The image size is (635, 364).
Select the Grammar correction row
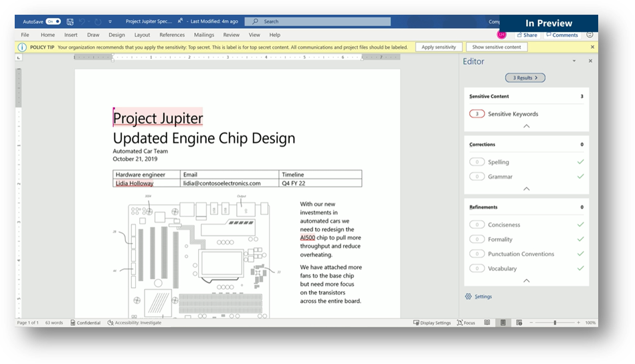pyautogui.click(x=527, y=177)
